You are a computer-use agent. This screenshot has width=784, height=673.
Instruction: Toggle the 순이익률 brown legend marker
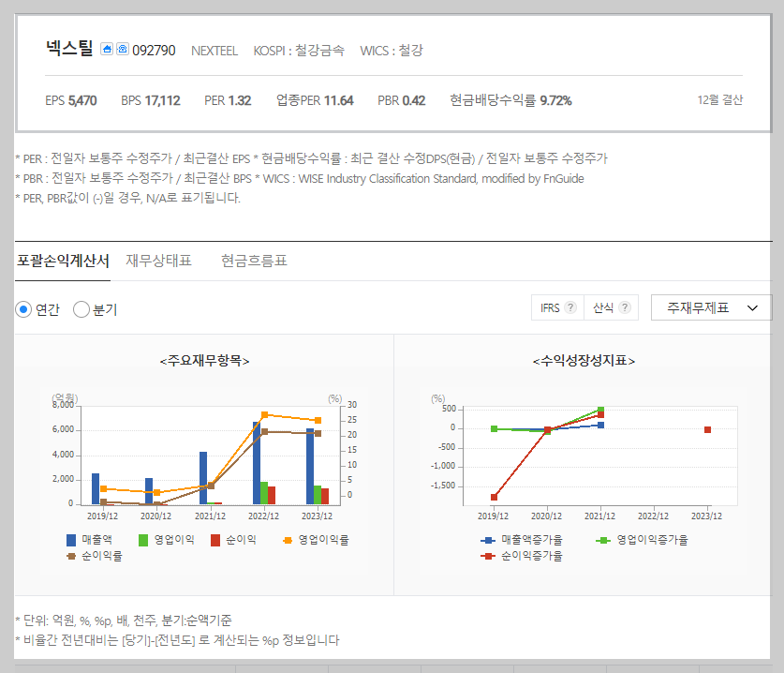(x=71, y=556)
